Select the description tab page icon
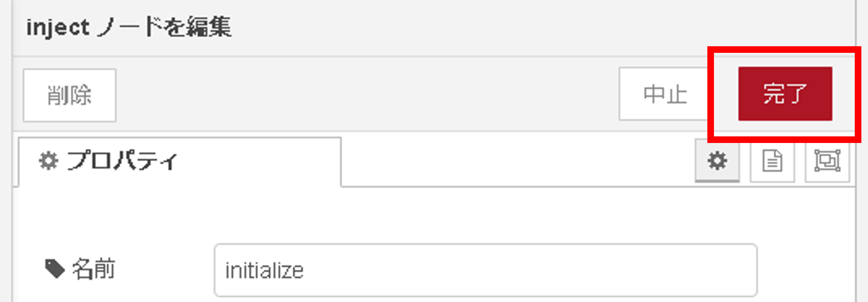This screenshot has height=302, width=868. click(772, 161)
